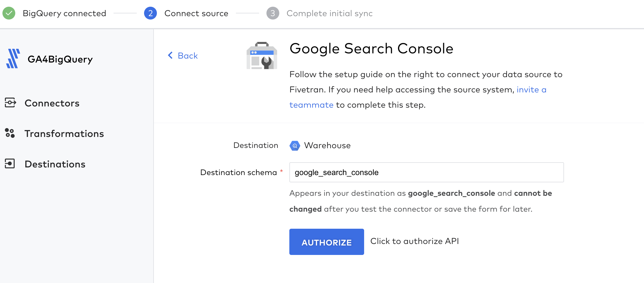The image size is (644, 283).
Task: Click the green BigQuery connected checkmark icon
Action: [x=9, y=13]
